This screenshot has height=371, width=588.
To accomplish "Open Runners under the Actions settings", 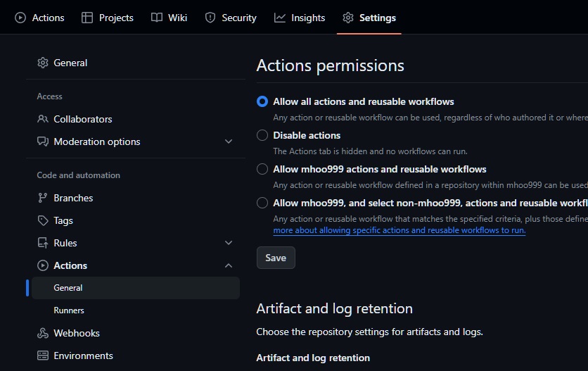I will [69, 310].
